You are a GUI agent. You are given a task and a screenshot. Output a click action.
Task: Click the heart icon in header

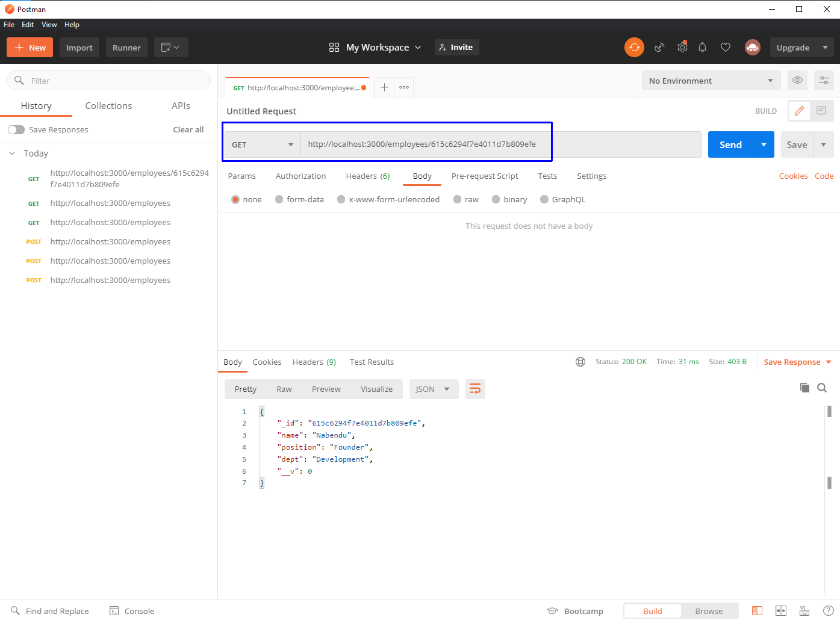tap(726, 48)
